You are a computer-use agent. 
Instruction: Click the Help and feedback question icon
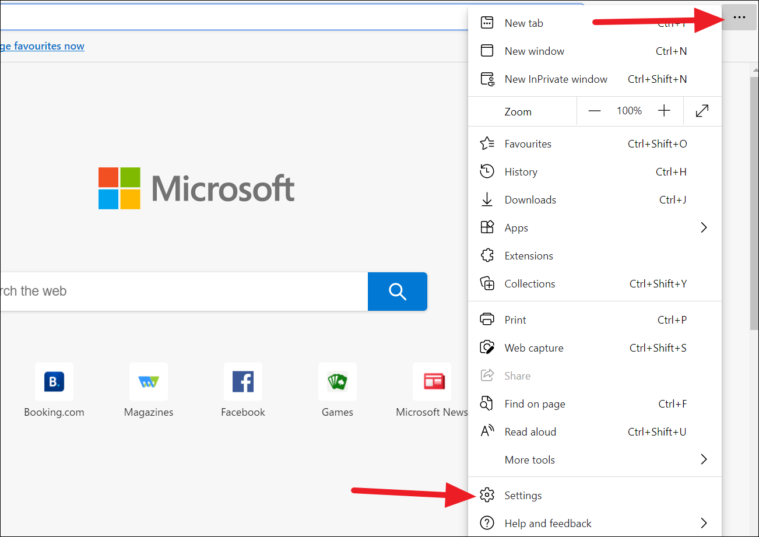[487, 523]
